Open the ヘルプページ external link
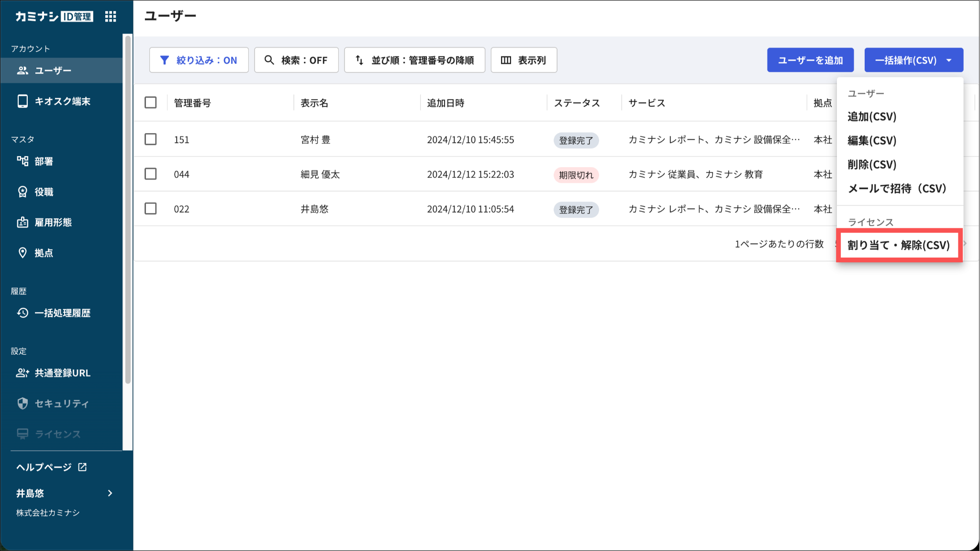The height and width of the screenshot is (551, 980). tap(52, 467)
